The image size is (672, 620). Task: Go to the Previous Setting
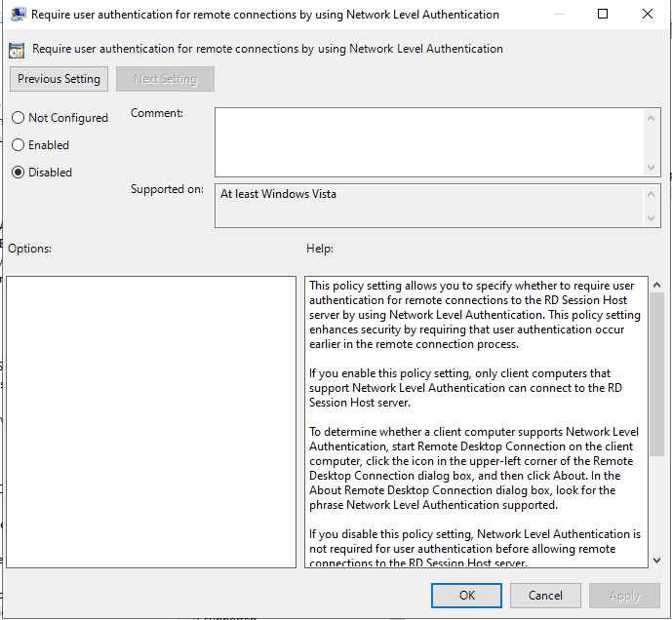pyautogui.click(x=59, y=79)
